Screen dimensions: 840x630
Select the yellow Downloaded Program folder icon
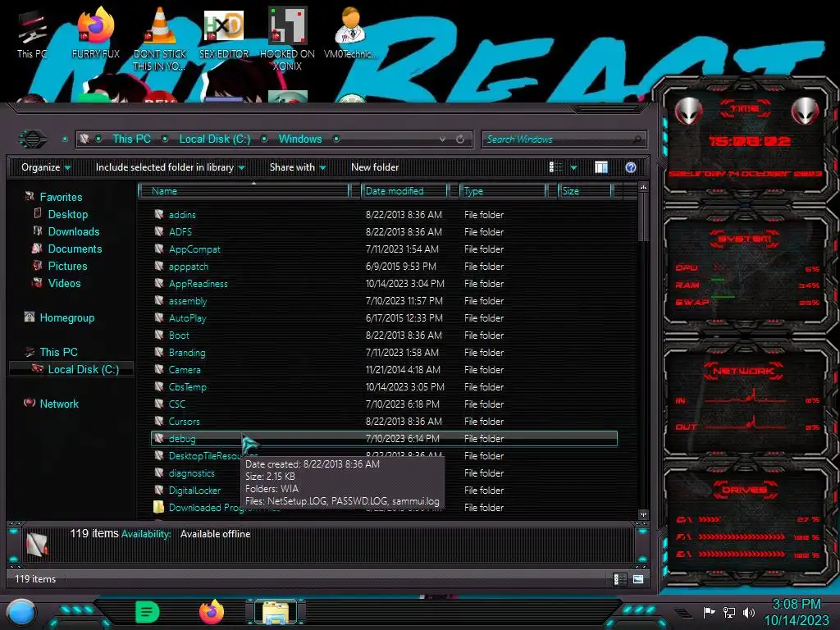click(158, 507)
